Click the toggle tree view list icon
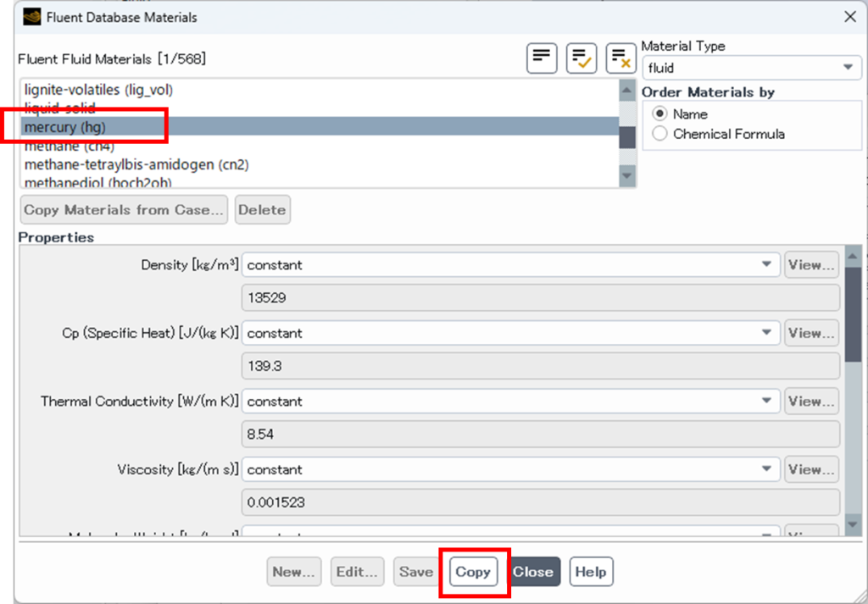 click(x=542, y=58)
